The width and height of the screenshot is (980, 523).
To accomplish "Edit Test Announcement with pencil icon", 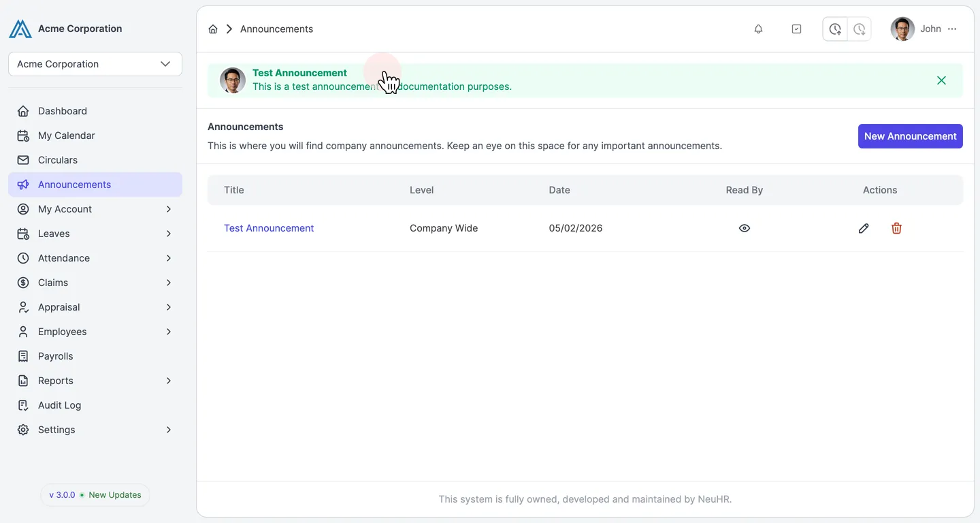I will tap(864, 228).
